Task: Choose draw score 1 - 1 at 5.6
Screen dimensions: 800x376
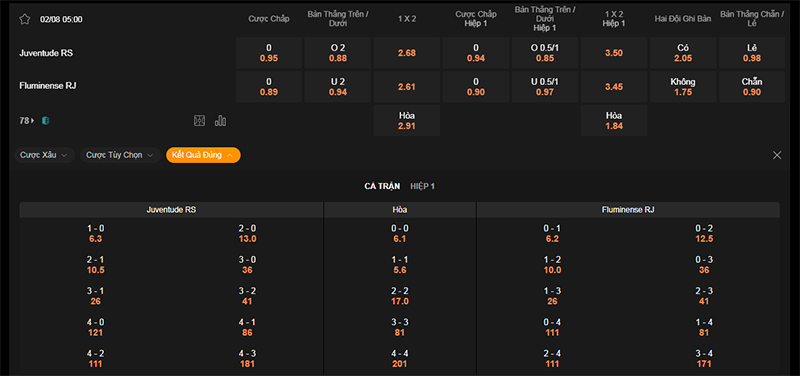Action: (x=400, y=265)
